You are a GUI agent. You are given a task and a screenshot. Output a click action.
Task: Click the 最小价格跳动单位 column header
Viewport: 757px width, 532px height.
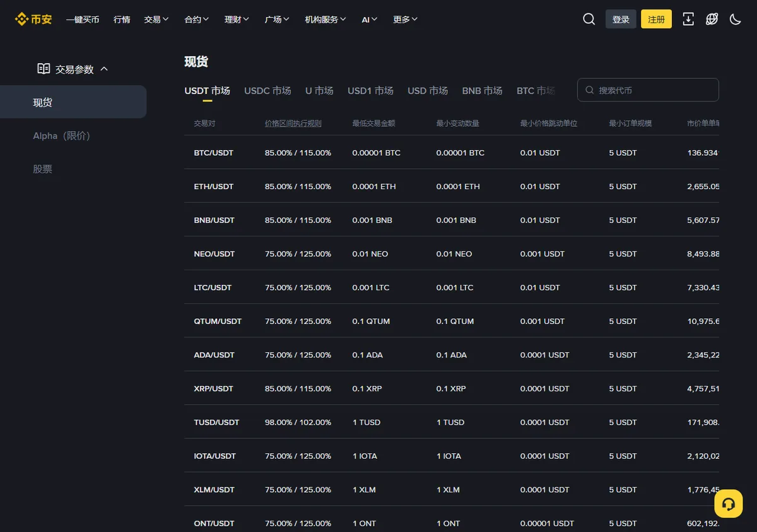coord(549,124)
